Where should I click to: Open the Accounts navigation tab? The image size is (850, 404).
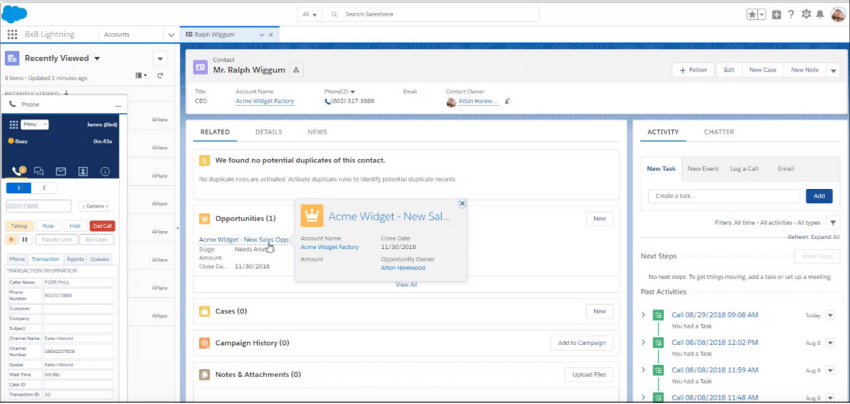point(117,34)
